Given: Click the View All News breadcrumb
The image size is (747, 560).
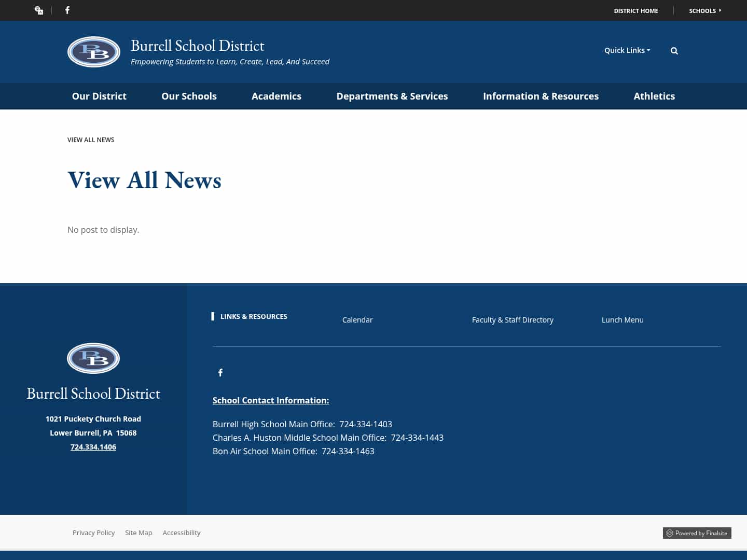Looking at the screenshot, I should pyautogui.click(x=91, y=140).
